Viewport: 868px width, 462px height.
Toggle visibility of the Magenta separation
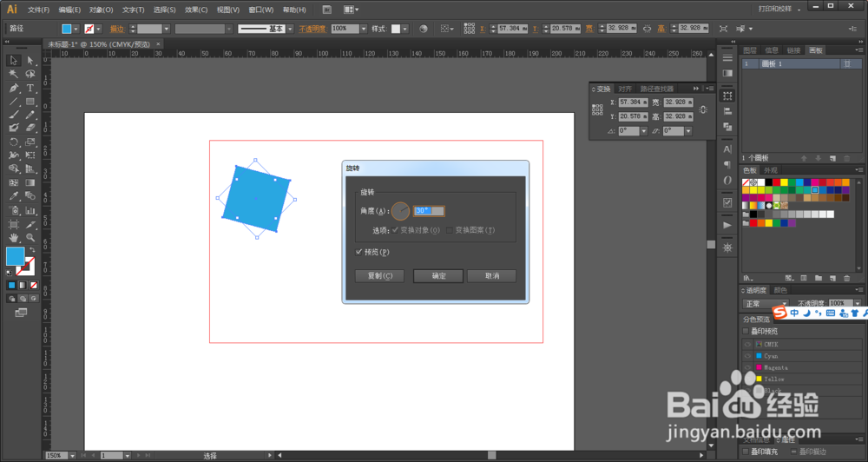click(x=747, y=367)
